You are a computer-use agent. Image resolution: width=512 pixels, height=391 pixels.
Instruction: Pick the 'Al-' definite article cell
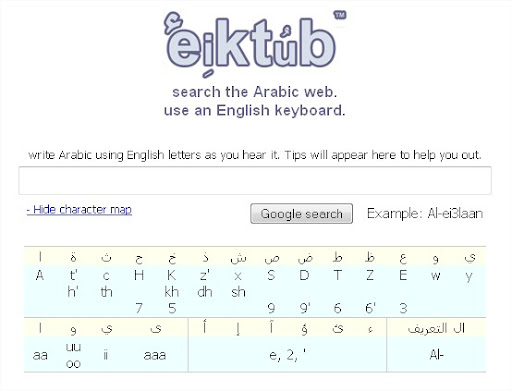tap(436, 355)
